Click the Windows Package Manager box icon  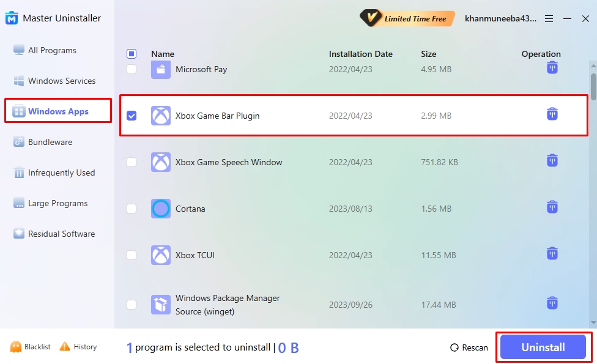pos(161,305)
